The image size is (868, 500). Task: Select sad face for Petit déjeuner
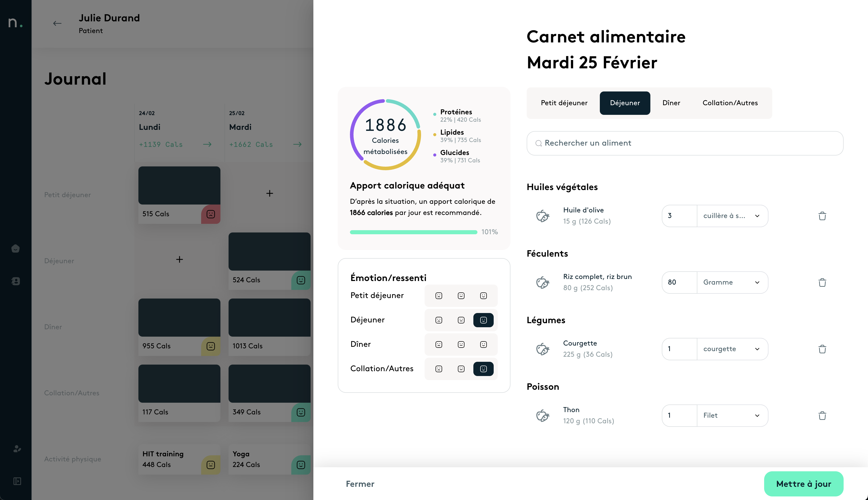click(x=439, y=296)
